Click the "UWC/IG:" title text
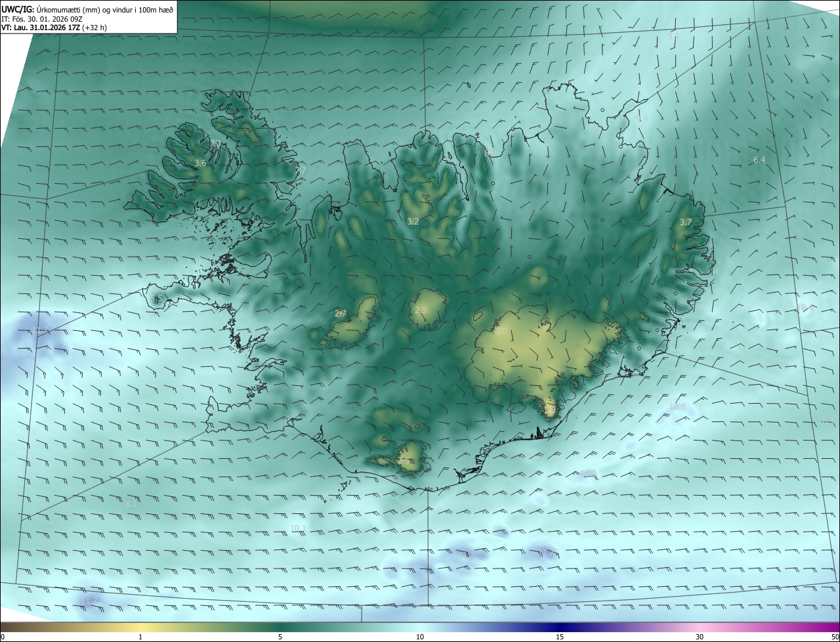 (18, 9)
